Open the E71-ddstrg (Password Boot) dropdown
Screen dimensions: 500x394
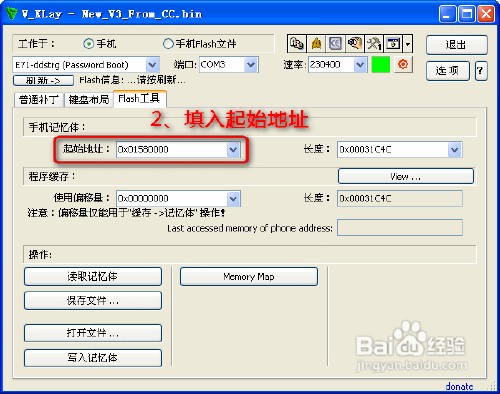click(152, 65)
